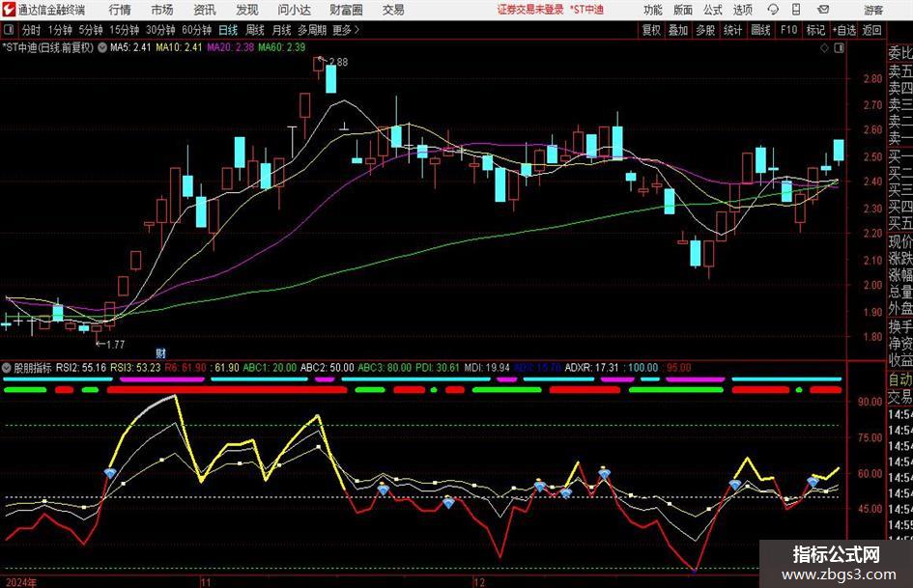
Task: Click the MA5: 2.41 label
Action: click(x=131, y=47)
